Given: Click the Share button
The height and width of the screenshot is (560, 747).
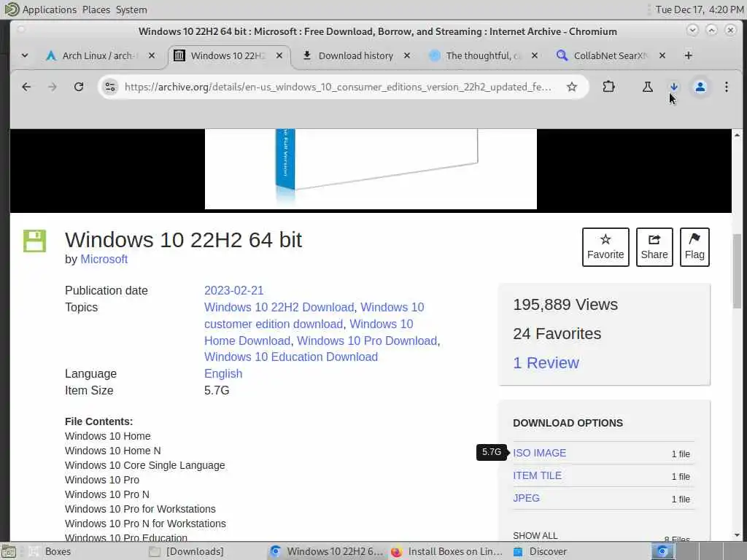Looking at the screenshot, I should pos(654,246).
